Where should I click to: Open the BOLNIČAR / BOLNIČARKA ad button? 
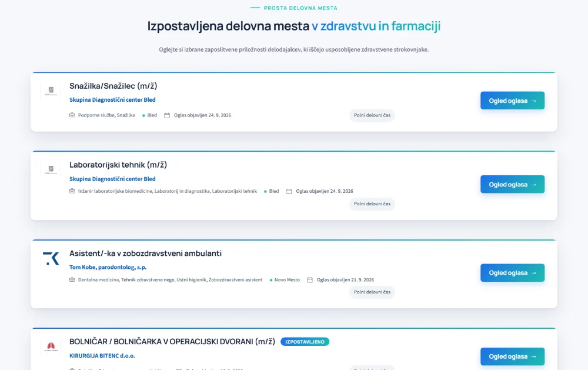tap(512, 356)
